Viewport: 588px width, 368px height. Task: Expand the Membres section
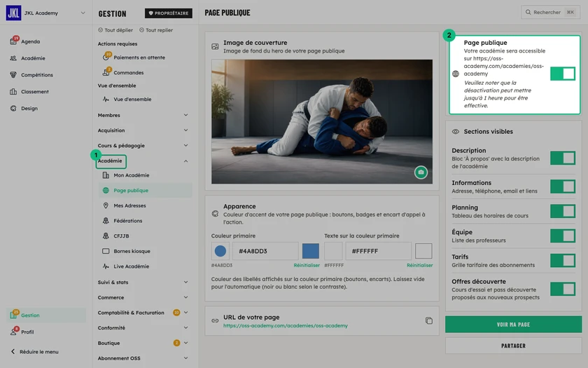click(x=185, y=115)
